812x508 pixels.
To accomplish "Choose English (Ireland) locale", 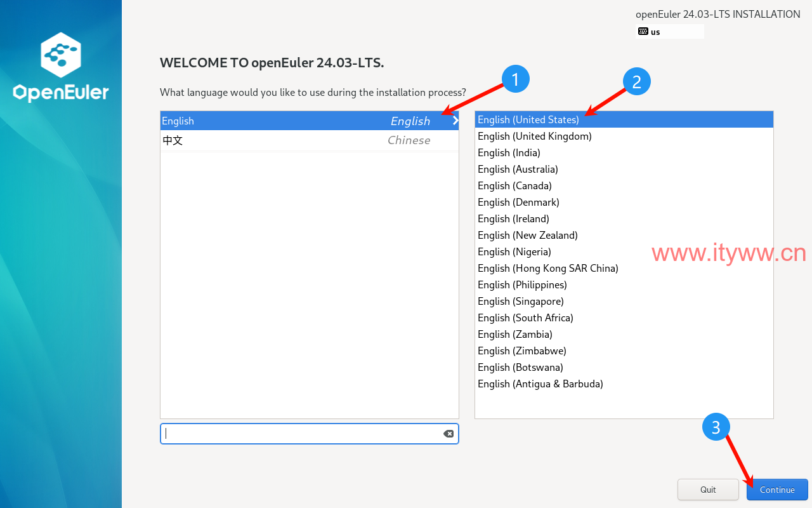I will coord(624,218).
